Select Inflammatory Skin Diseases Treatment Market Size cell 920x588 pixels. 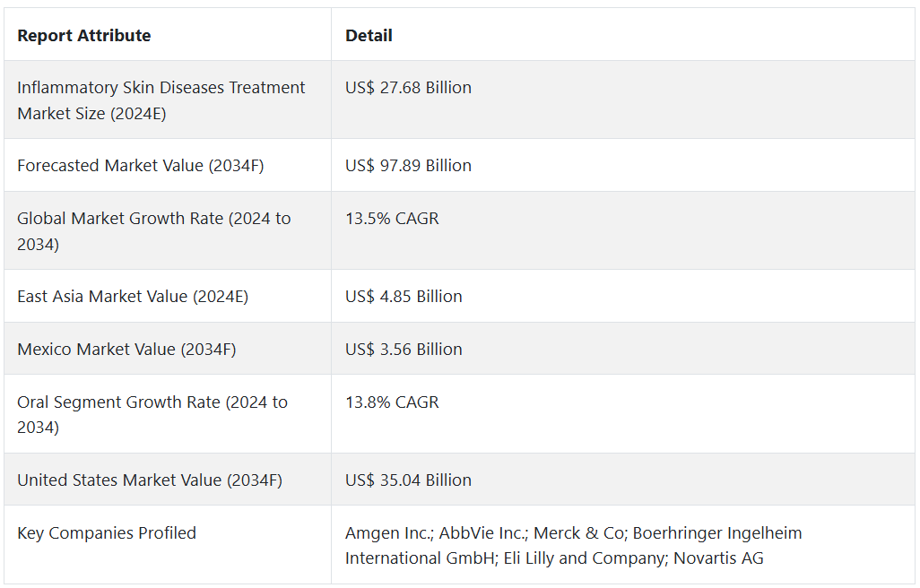point(161,100)
